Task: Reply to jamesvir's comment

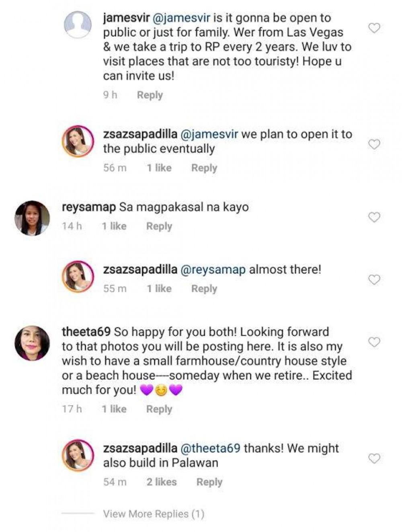Action: (150, 95)
